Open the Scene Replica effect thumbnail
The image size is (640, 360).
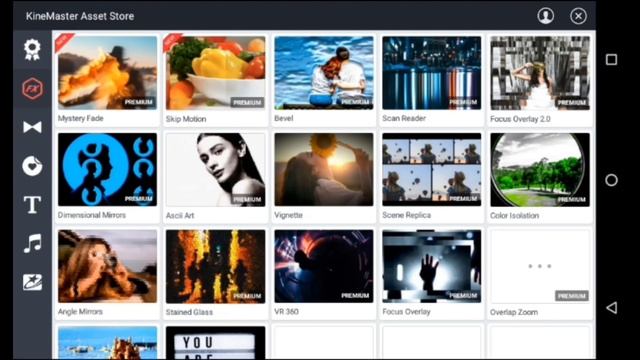coord(432,169)
